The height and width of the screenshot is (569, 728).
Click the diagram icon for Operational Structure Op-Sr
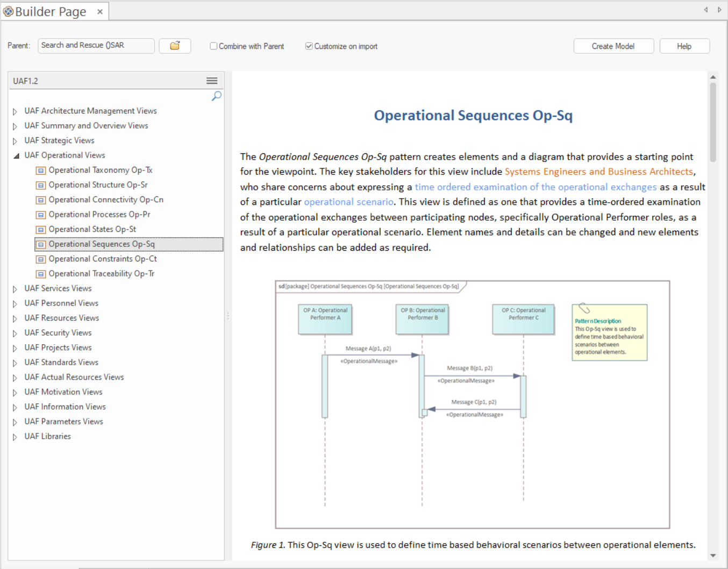click(41, 185)
